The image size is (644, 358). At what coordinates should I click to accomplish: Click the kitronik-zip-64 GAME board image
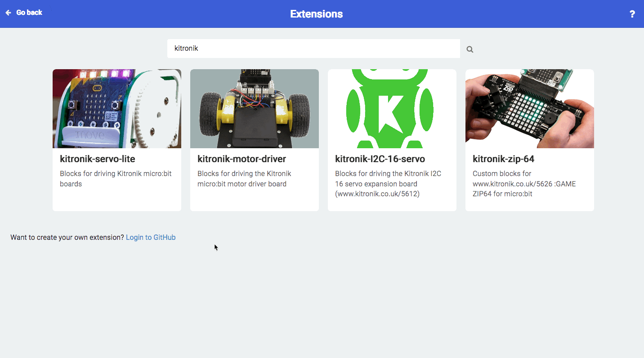529,108
